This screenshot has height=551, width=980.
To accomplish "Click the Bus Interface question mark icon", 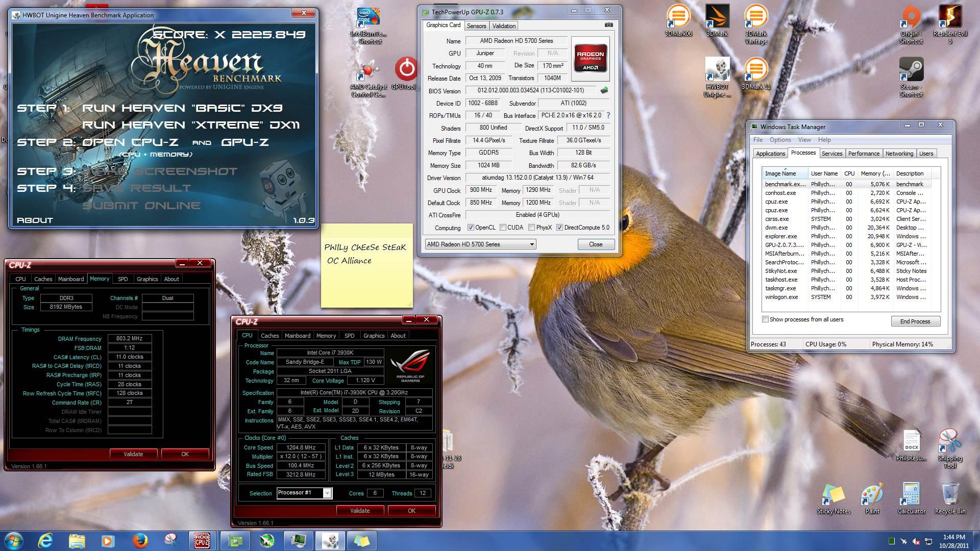I will (x=608, y=115).
